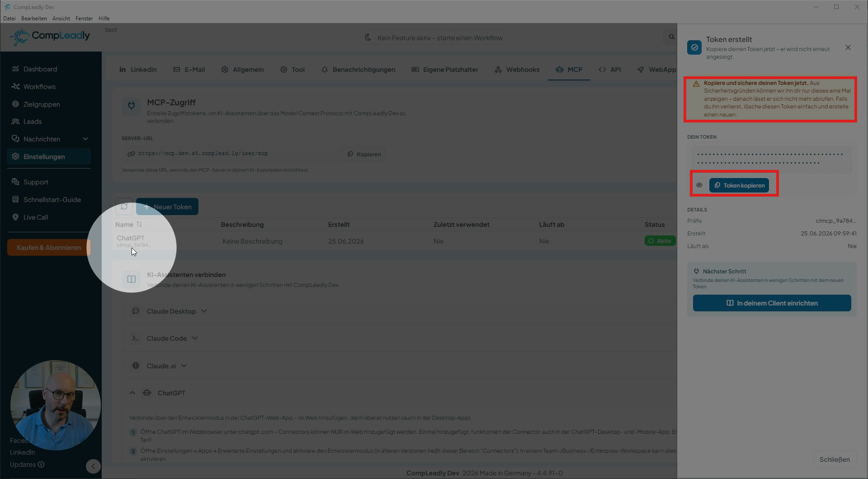Viewport: 868px width, 479px height.
Task: Click the moon icon in the feature bar
Action: (x=368, y=38)
